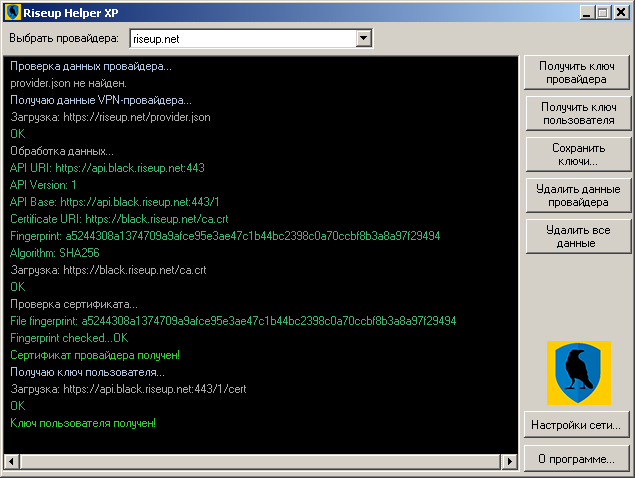Click the File fingerprint log line
This screenshot has height=478, width=635.
tap(233, 321)
